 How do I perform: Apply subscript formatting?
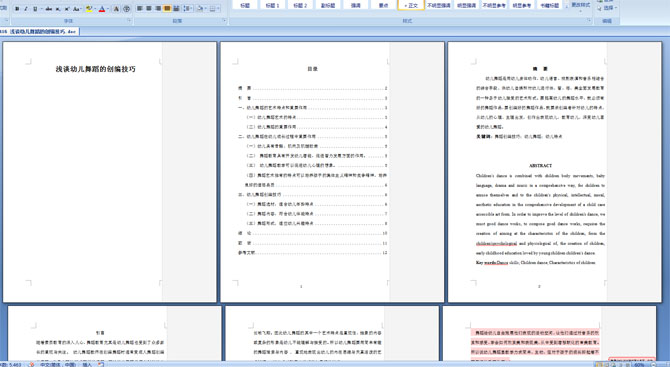(58, 9)
